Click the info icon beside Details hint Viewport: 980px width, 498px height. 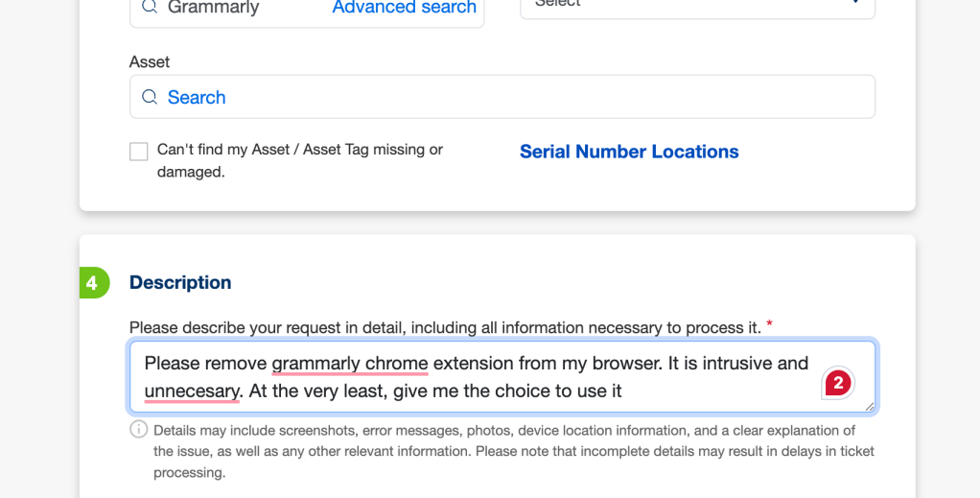click(x=139, y=429)
